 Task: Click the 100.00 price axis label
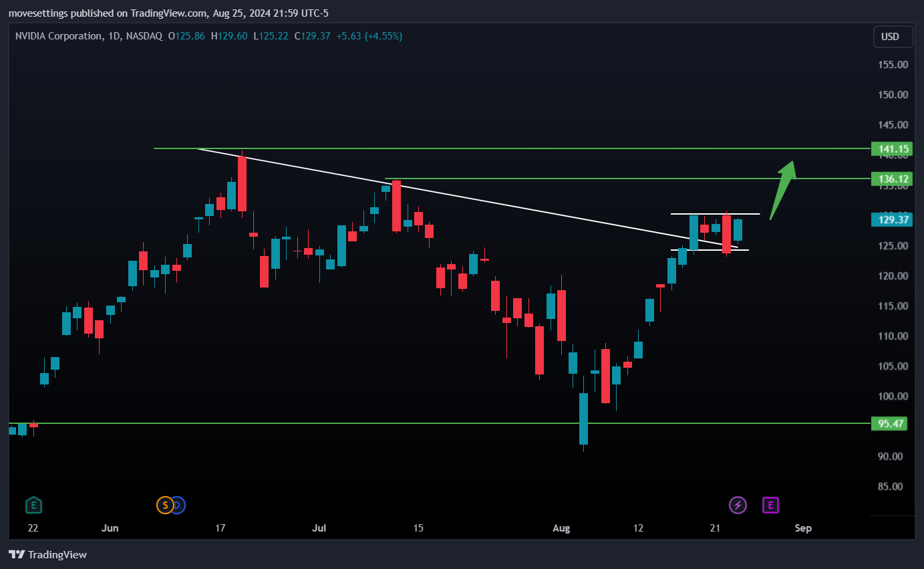click(893, 396)
